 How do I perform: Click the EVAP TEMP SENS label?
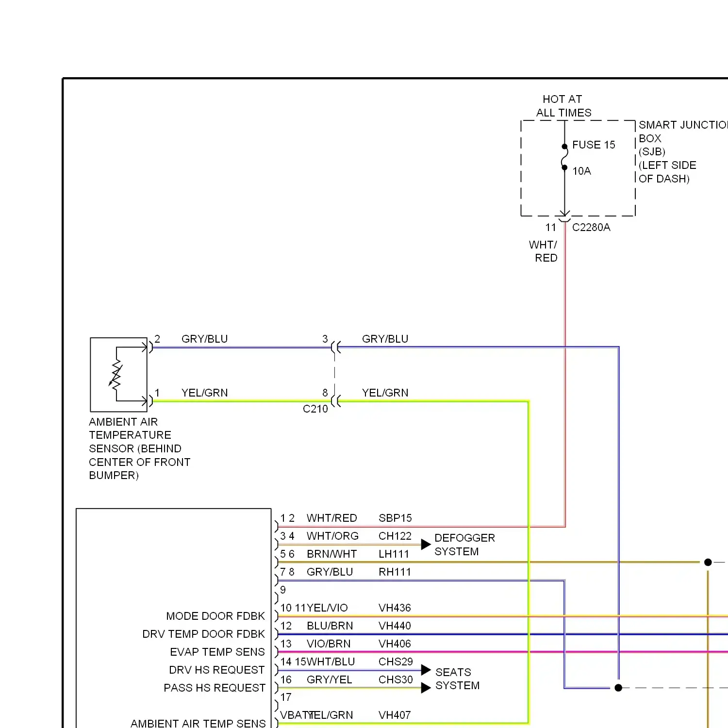pos(217,652)
